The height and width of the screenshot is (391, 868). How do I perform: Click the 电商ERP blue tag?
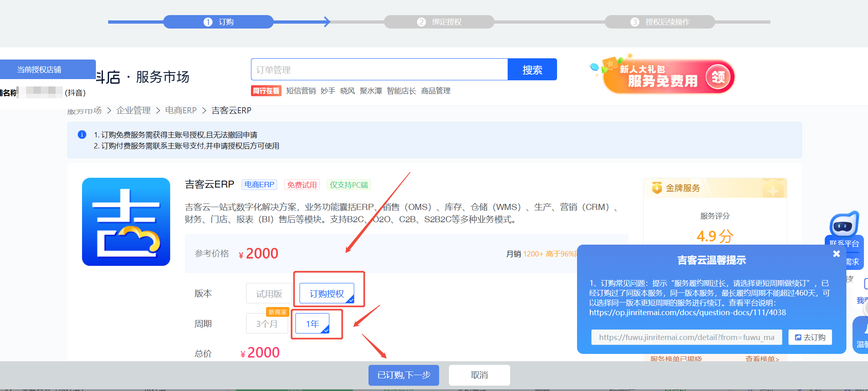[259, 185]
